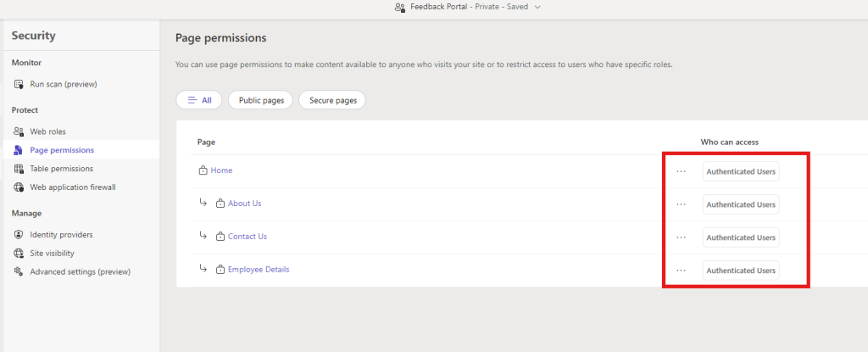Viewport: 868px width, 352px height.
Task: Click the Advanced settings gear icon
Action: coord(19,272)
